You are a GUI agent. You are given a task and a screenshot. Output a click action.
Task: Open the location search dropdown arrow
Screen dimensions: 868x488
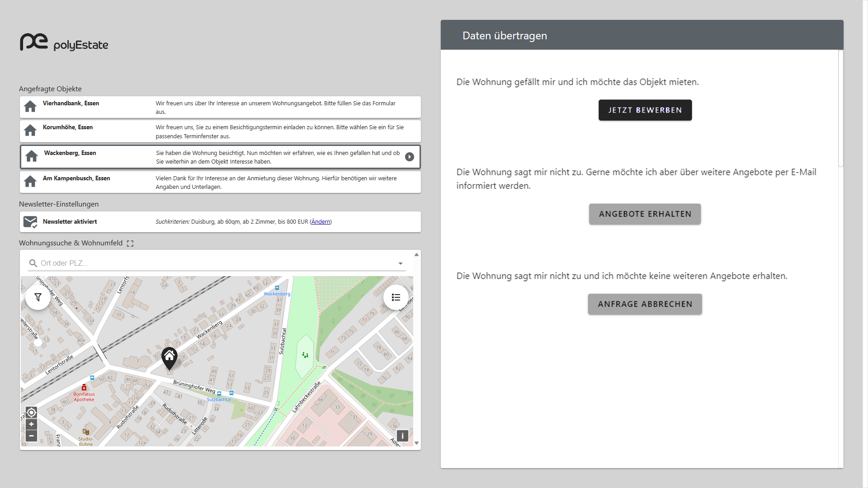pyautogui.click(x=400, y=263)
